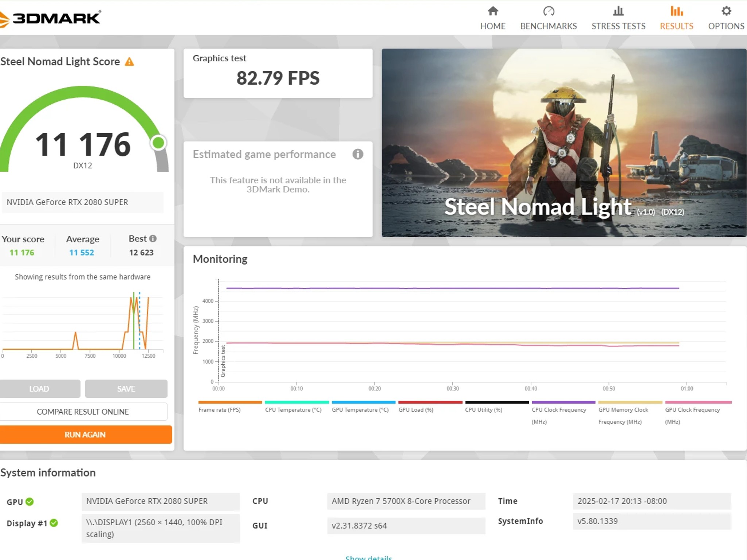Click the info icon next to Best score
Viewport: 747px width, 560px height.
pos(153,238)
